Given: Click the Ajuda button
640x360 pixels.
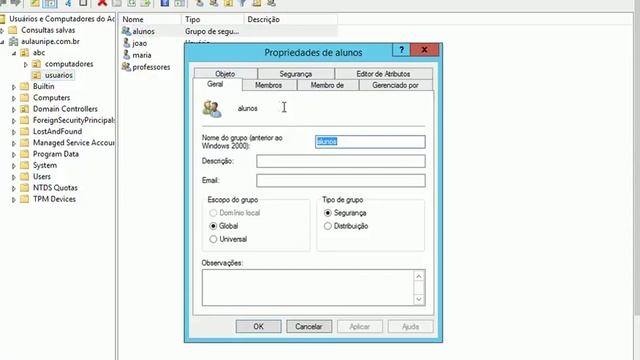Looking at the screenshot, I should point(410,327).
